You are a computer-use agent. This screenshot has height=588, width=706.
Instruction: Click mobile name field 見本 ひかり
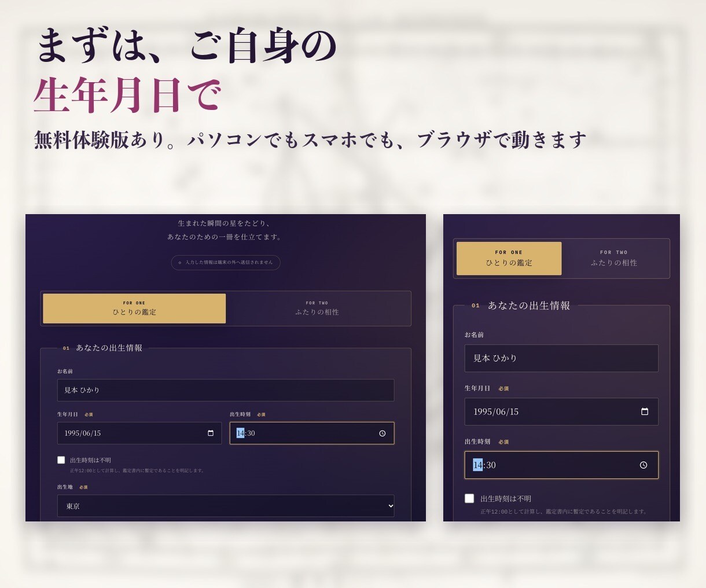561,358
